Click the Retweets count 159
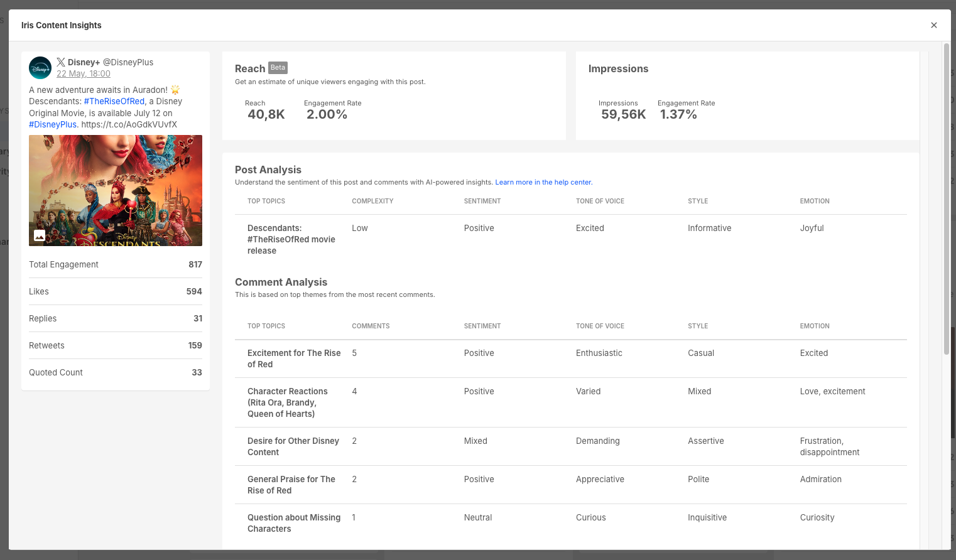956x560 pixels. pyautogui.click(x=195, y=345)
